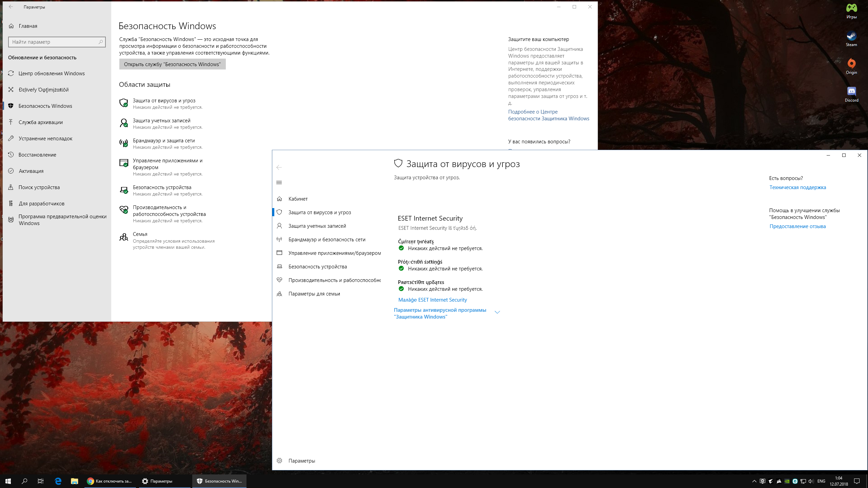The width and height of the screenshot is (868, 488).
Task: Click the antenna icon for Брандмауэр и защита сети
Action: coord(124,143)
